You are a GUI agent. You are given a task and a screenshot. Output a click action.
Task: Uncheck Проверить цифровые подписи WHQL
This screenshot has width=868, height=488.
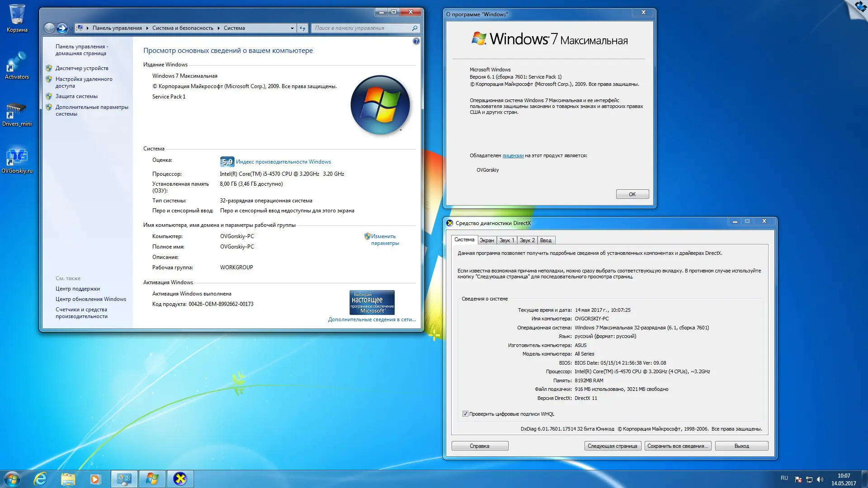click(465, 414)
